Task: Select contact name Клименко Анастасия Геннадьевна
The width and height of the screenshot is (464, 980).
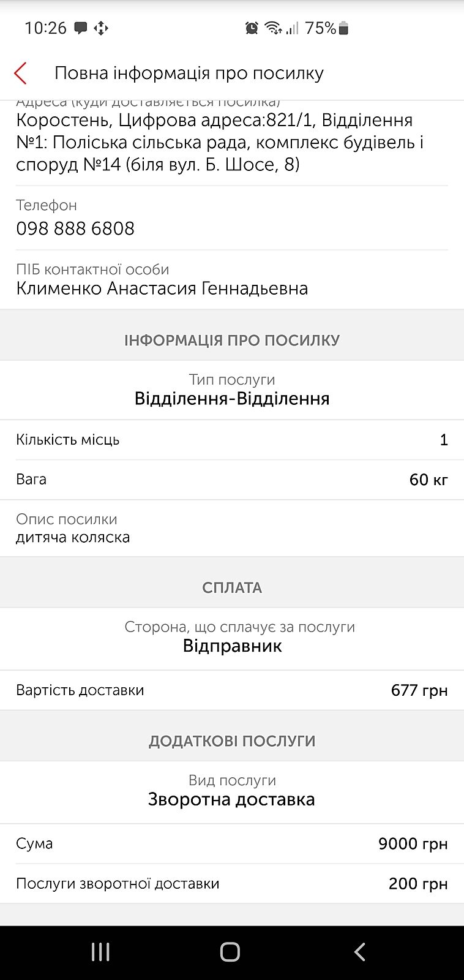Action: point(162,288)
